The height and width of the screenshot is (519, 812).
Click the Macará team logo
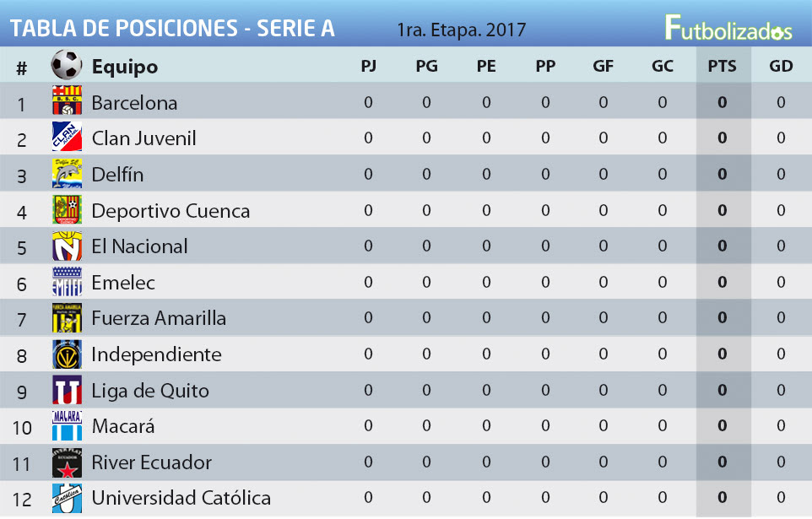[67, 426]
